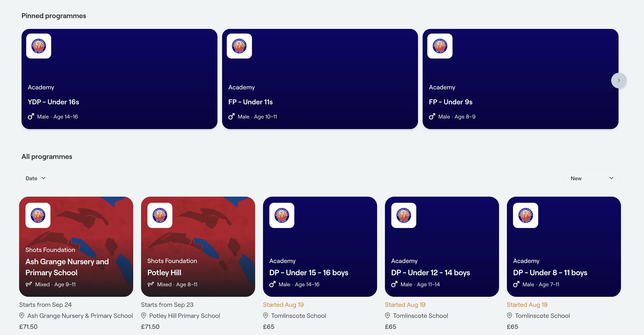Click the club crest on FP Under 11s card
Viewport: 644px width, 335px height.
[239, 46]
